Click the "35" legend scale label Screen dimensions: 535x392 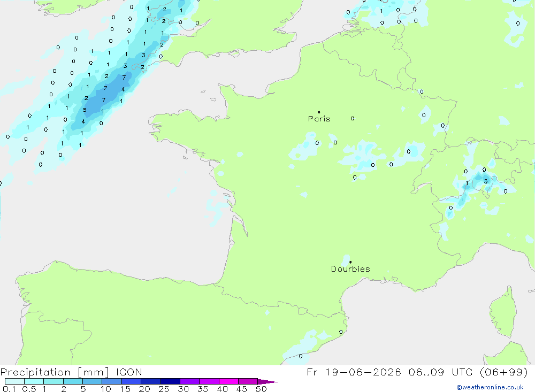tap(203, 389)
